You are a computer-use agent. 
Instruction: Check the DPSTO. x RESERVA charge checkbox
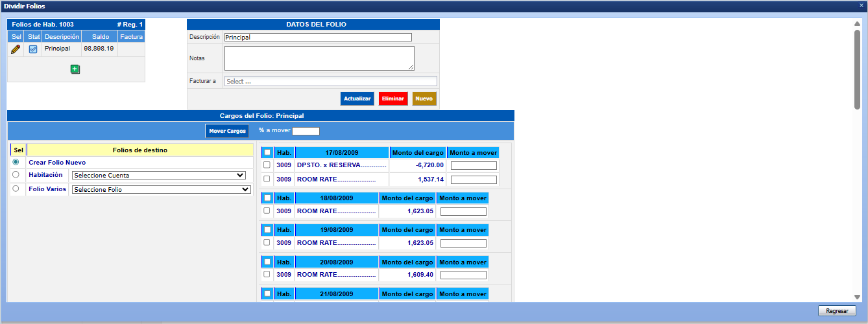[x=267, y=165]
